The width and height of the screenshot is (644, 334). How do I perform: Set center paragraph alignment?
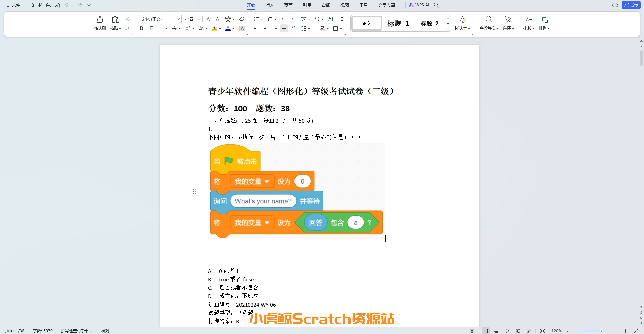coord(265,28)
